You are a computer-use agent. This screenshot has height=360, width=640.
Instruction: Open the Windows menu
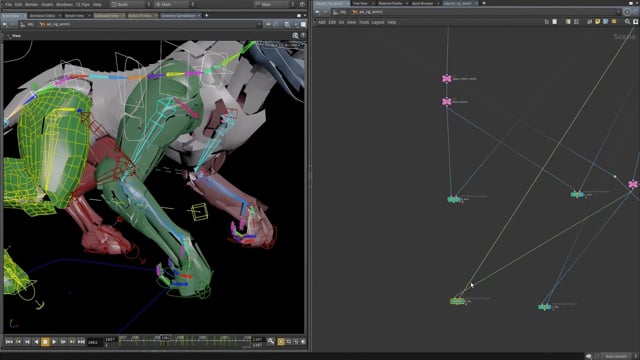pos(64,4)
